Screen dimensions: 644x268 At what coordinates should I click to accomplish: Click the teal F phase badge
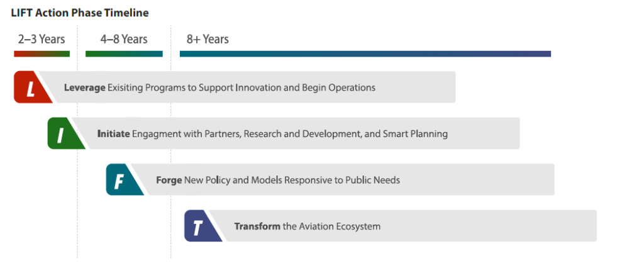pyautogui.click(x=122, y=180)
